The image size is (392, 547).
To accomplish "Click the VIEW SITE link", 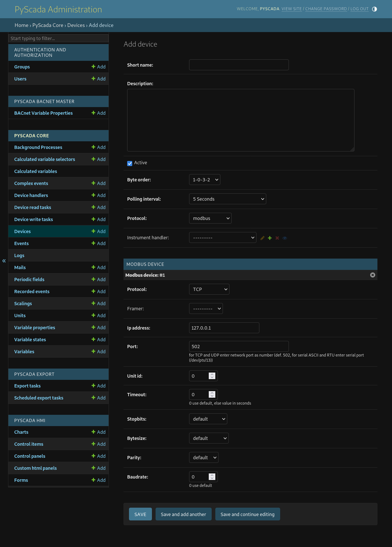I will click(292, 9).
